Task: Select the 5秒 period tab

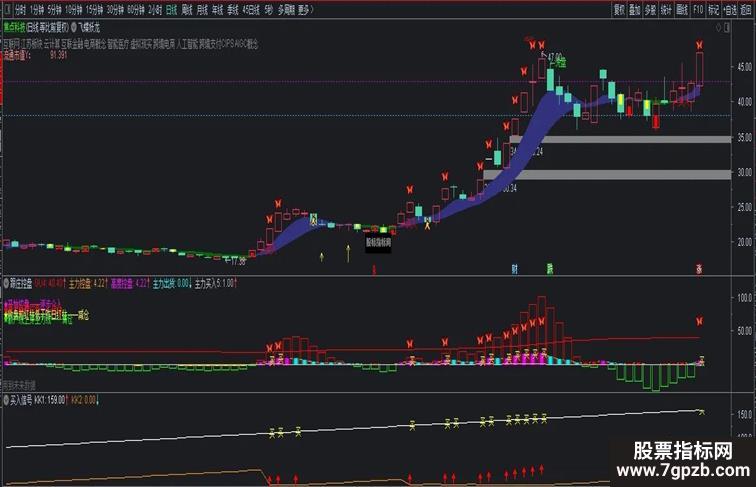Action: [x=269, y=10]
